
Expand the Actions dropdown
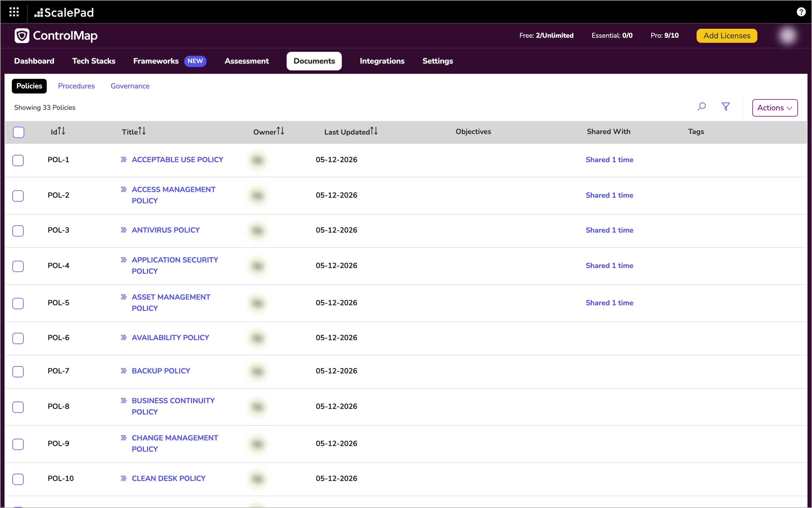775,108
